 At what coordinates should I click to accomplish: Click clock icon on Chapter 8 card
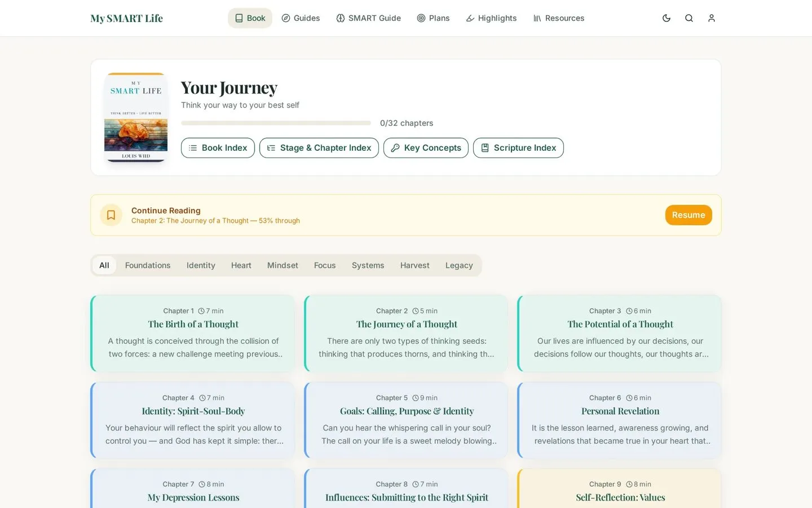pos(416,484)
